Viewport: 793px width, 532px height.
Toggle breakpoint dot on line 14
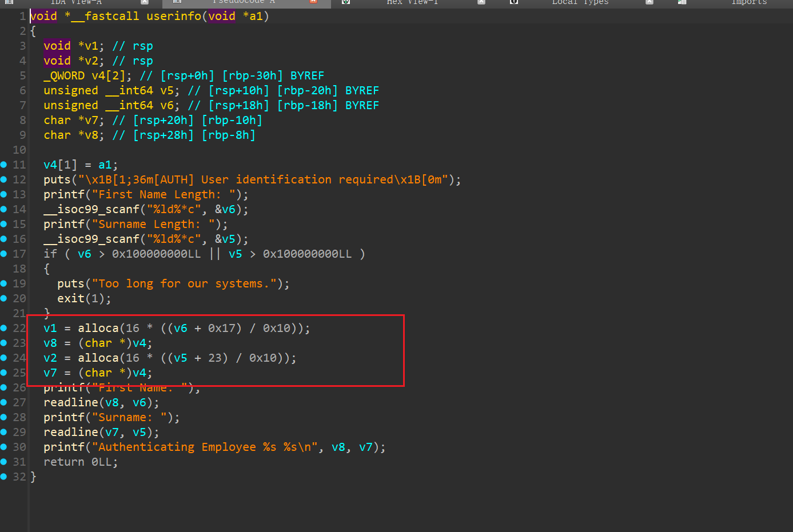(3, 209)
